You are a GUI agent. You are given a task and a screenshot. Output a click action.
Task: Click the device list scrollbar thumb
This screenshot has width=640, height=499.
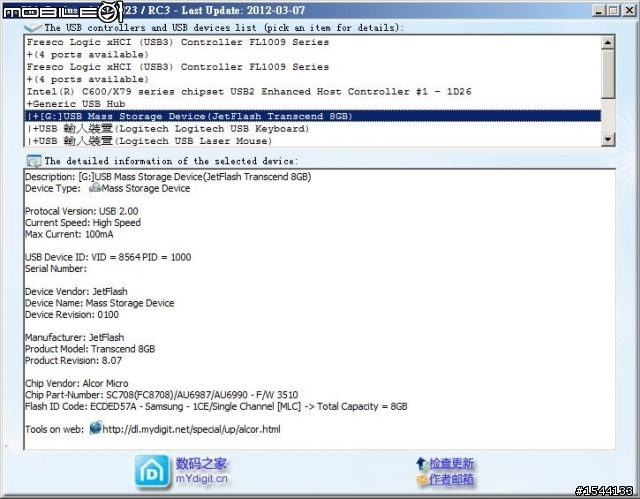pos(608,73)
